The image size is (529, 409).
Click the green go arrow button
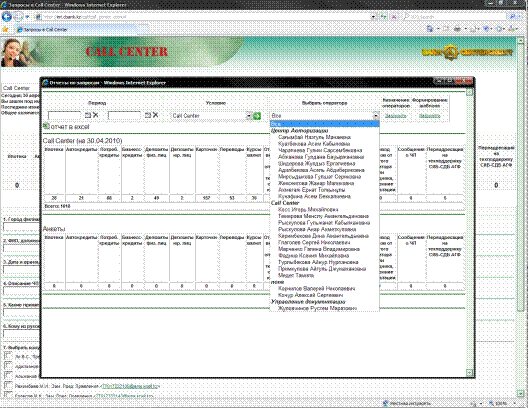[257, 116]
